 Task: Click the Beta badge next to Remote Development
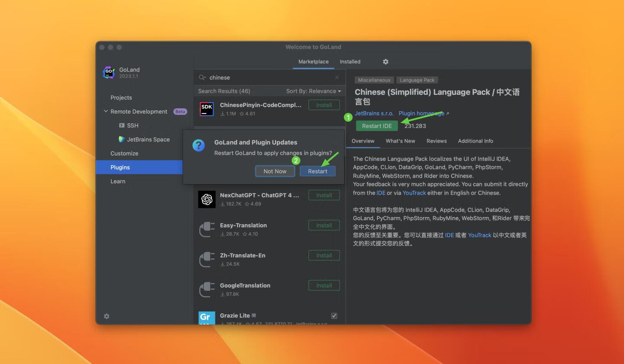click(x=180, y=111)
